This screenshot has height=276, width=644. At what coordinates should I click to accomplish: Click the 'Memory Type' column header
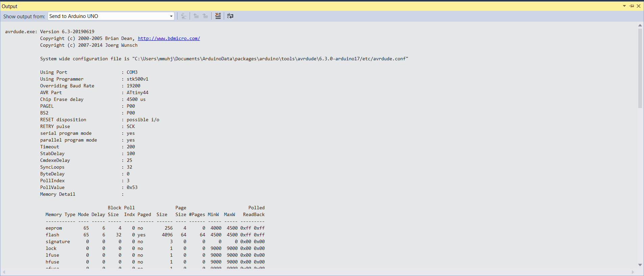(x=61, y=214)
